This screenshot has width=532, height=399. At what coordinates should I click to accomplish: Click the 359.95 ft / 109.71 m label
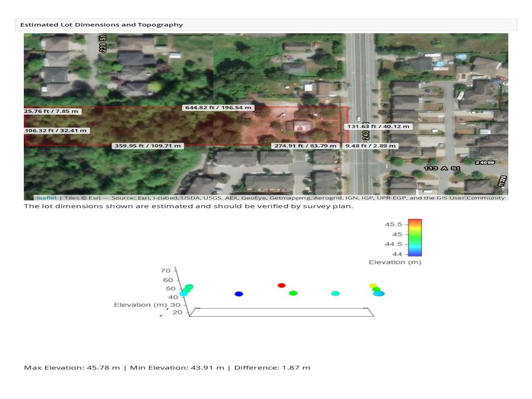(148, 146)
